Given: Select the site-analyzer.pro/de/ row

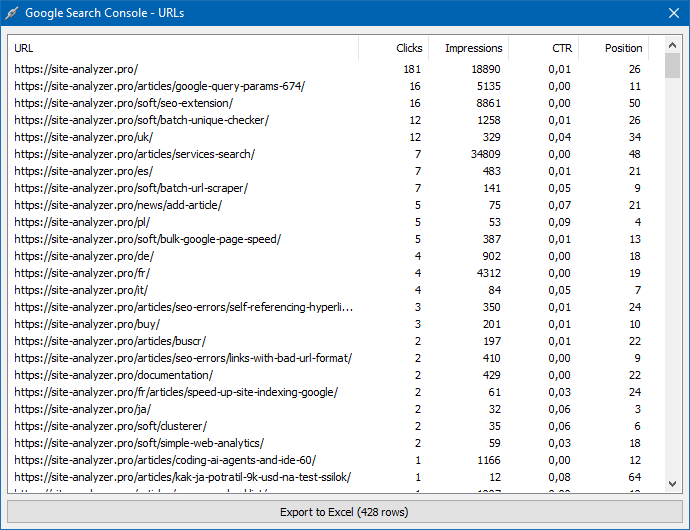Looking at the screenshot, I should 327,256.
